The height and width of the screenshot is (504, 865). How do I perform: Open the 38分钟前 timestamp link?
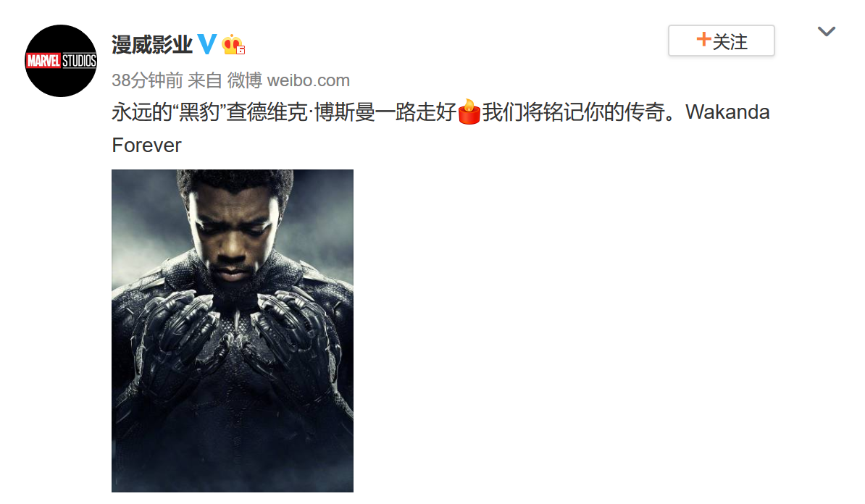point(147,80)
